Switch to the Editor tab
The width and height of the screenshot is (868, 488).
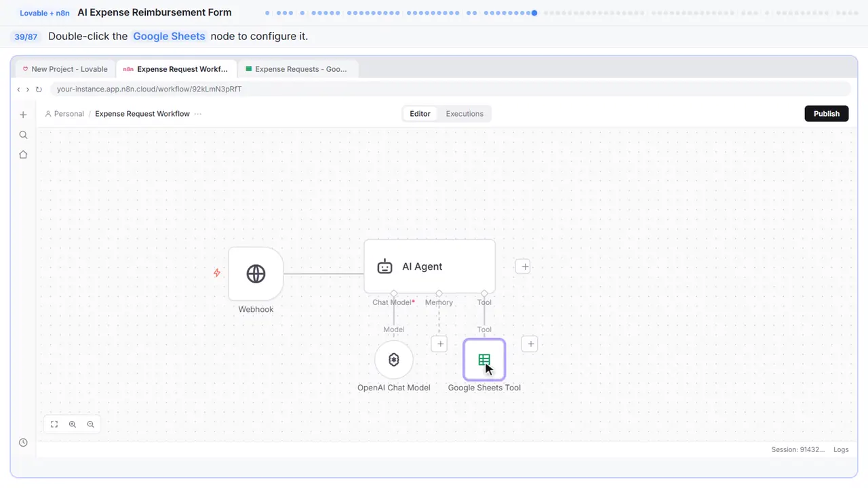click(420, 114)
